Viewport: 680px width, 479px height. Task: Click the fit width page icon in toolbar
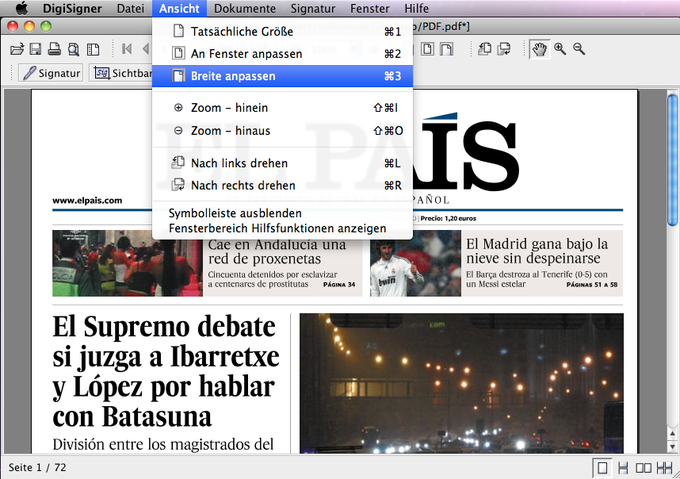click(x=446, y=49)
